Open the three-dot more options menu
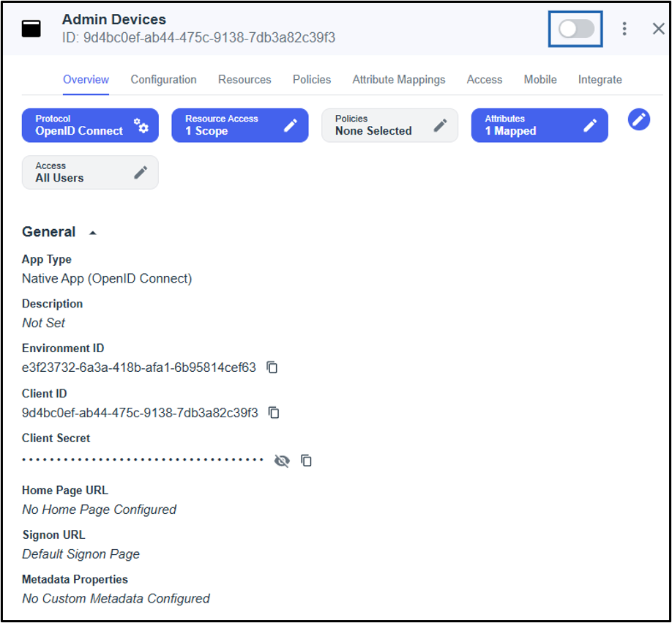Screen dimensions: 672x623 [x=624, y=29]
